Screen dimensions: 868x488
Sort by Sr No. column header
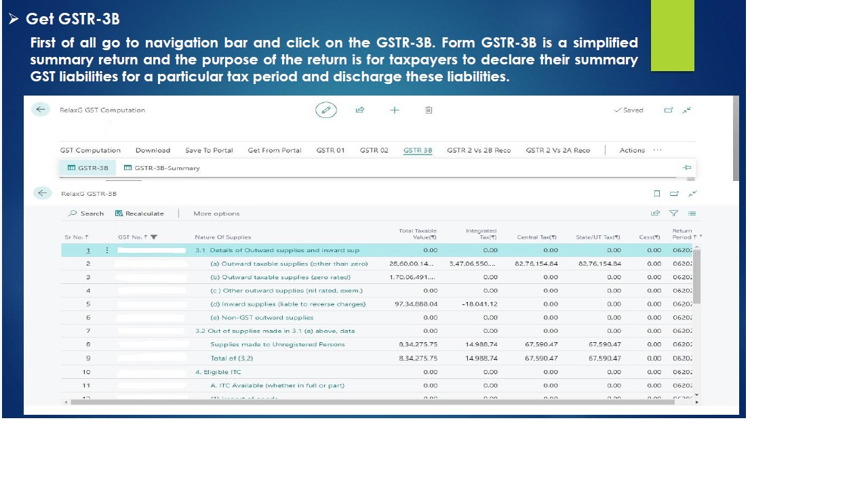(x=77, y=237)
